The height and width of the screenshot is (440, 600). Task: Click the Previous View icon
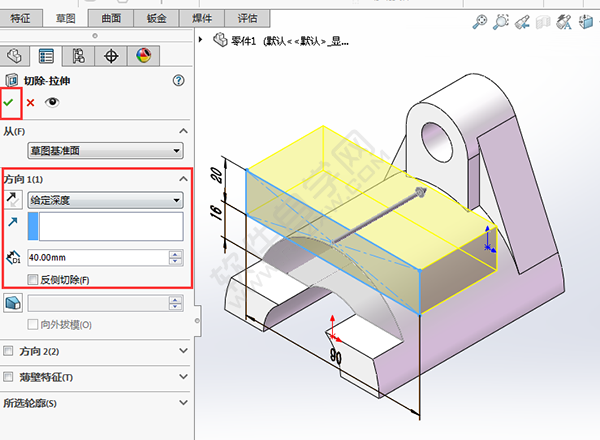(522, 22)
